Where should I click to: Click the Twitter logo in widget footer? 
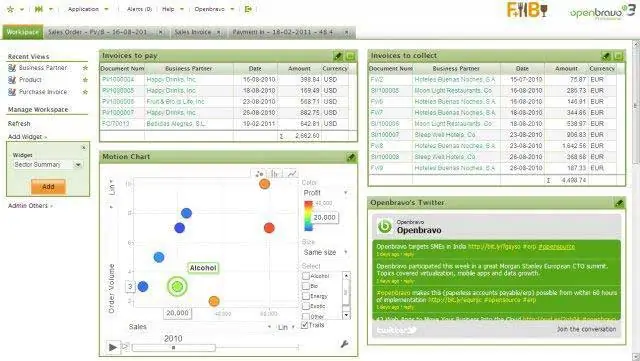tap(396, 330)
